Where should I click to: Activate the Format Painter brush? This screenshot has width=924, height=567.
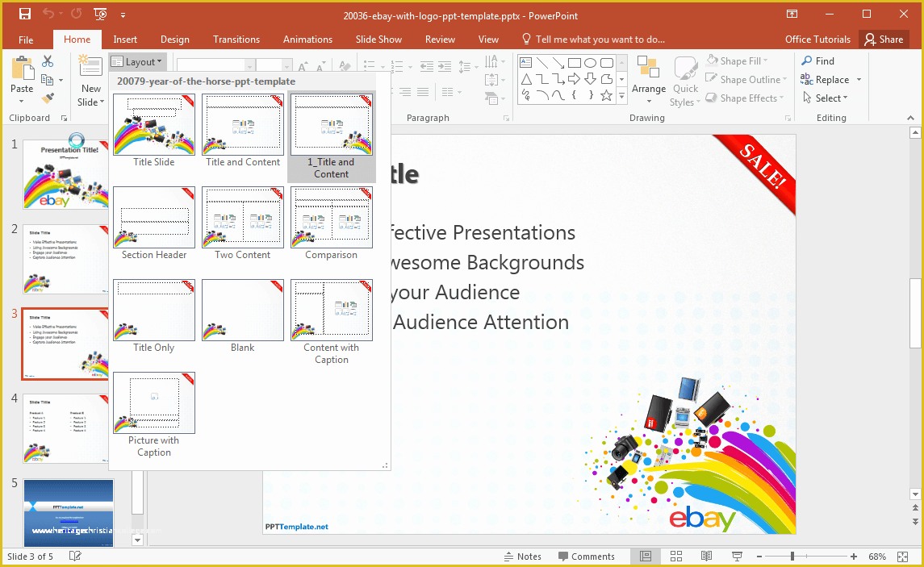[48, 98]
